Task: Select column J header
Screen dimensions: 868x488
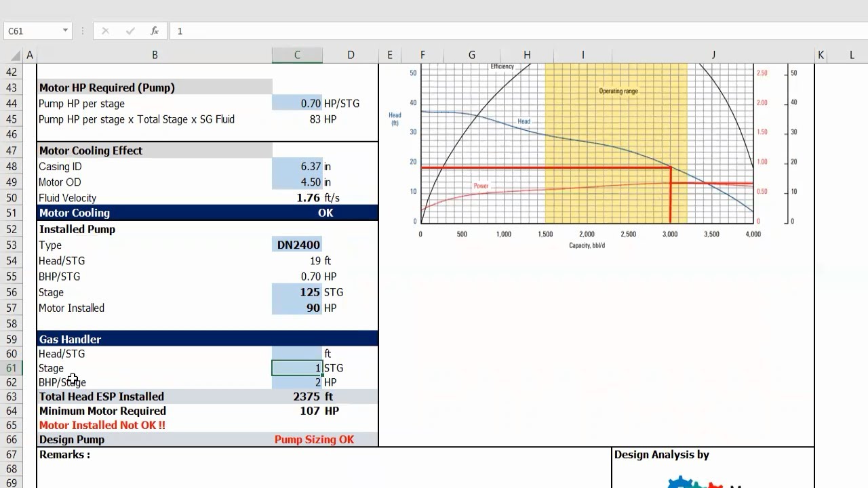Action: 713,55
